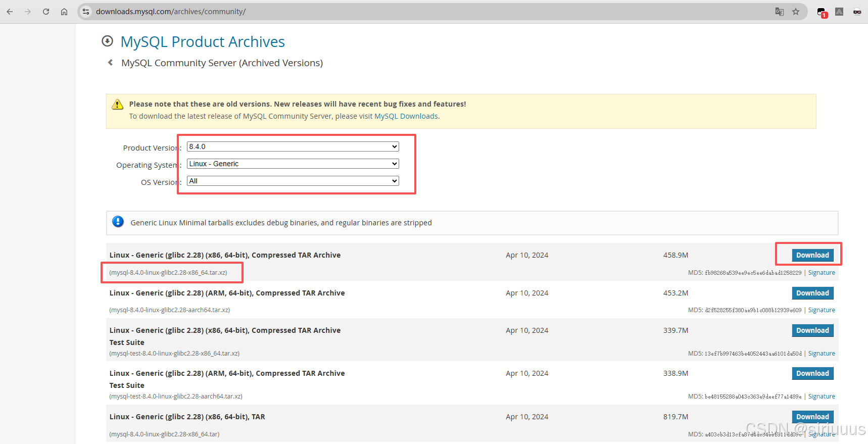The image size is (868, 444).
Task: Open the extension with red badge
Action: [x=822, y=12]
